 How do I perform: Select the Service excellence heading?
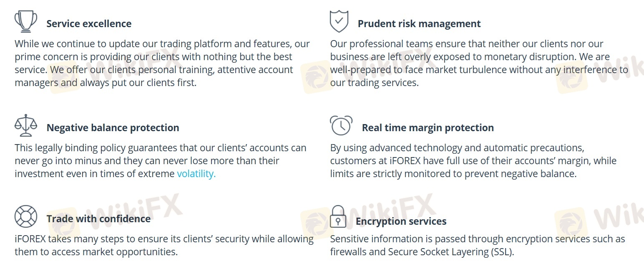[89, 24]
